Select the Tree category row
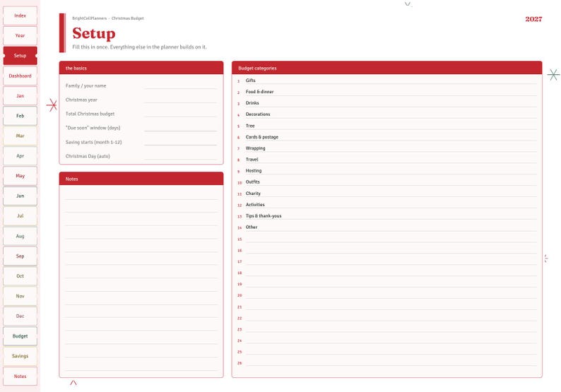Screen dimensions: 561x392 pyautogui.click(x=387, y=126)
